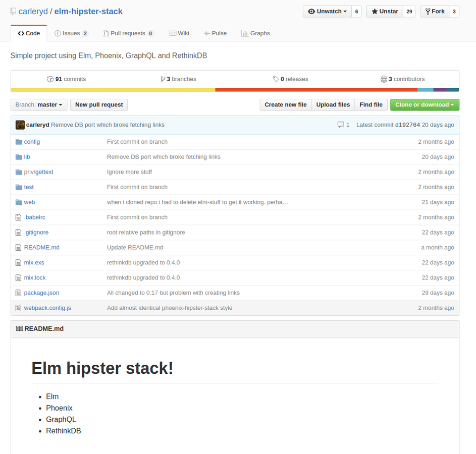Open the gettext folder link
This screenshot has width=476, height=454.
pyautogui.click(x=44, y=172)
